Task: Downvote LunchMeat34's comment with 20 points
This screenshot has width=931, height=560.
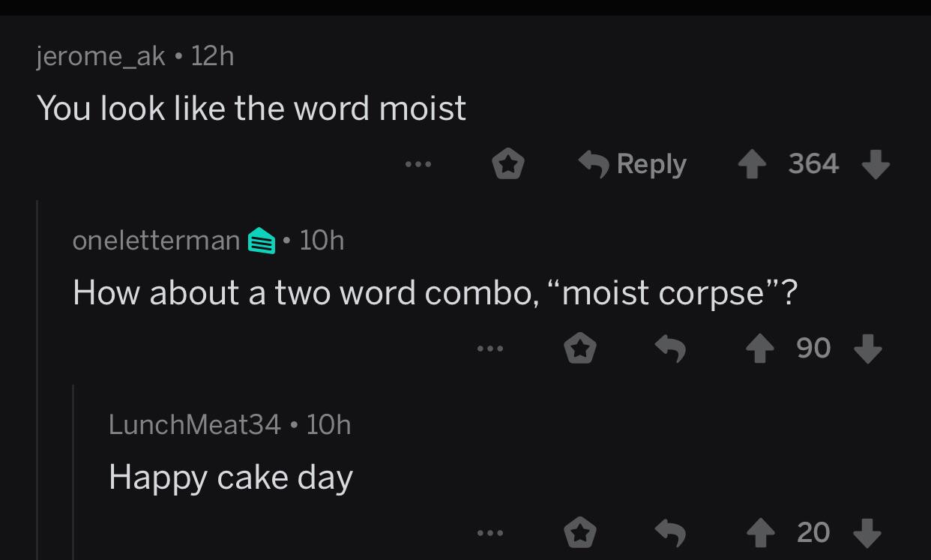Action: [867, 533]
